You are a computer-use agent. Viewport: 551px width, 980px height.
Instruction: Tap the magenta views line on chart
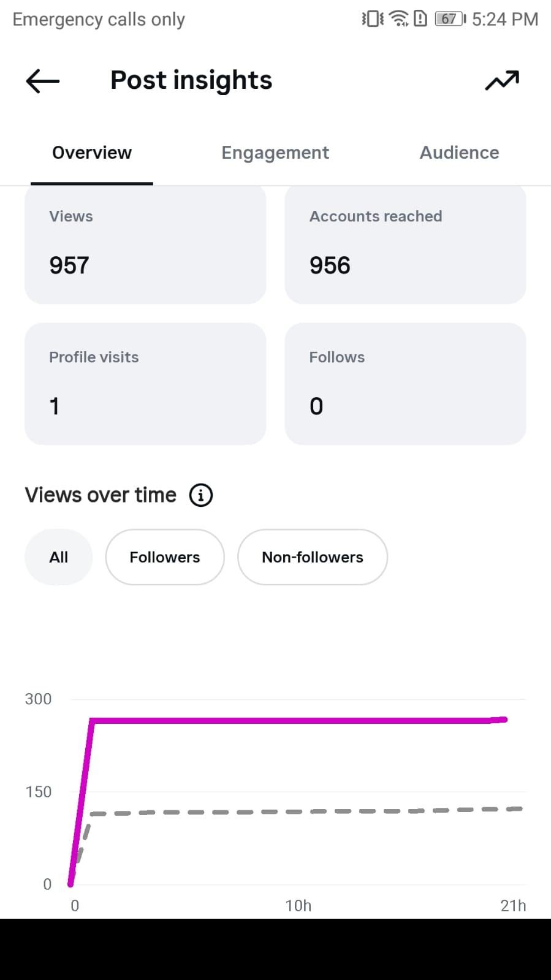[x=294, y=721]
